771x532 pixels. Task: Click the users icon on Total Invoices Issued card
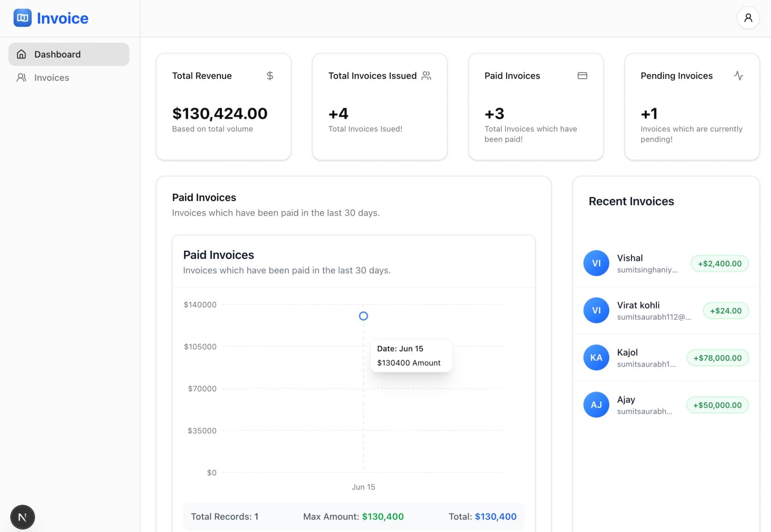coord(427,75)
